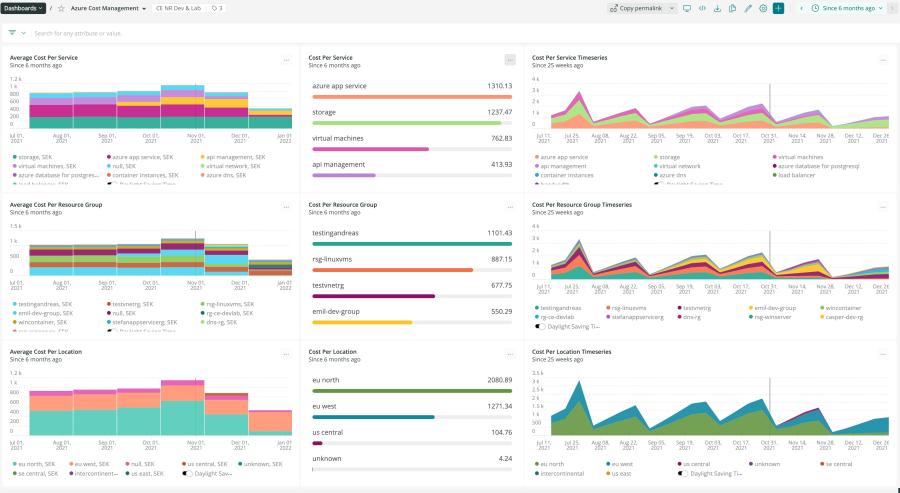Click the Average Cost Per Location title
Viewport: 900px width, 493px height.
45,351
